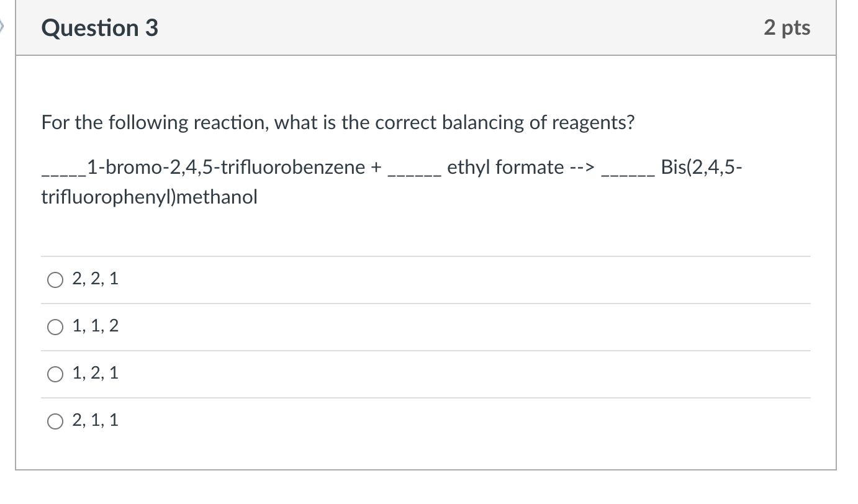Click the gray Question 3 header bar
Screen dimensions: 858x504
[x=435, y=27]
